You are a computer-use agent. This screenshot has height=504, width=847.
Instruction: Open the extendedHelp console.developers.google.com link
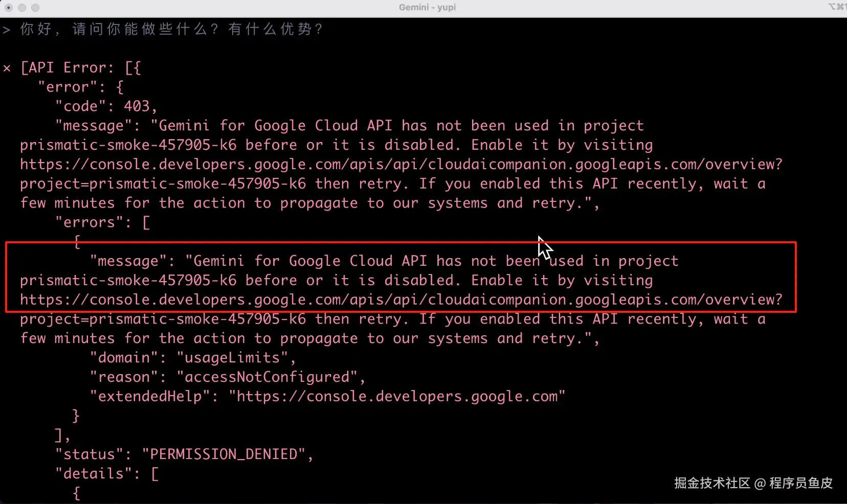(x=396, y=397)
